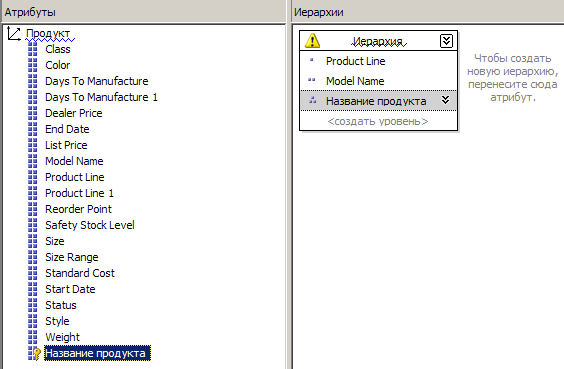The width and height of the screenshot is (564, 369).
Task: Click the attribute icon beside Dealer Price
Action: click(x=33, y=113)
